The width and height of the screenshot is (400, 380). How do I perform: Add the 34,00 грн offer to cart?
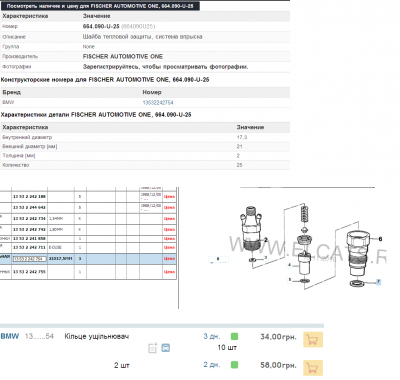313,340
